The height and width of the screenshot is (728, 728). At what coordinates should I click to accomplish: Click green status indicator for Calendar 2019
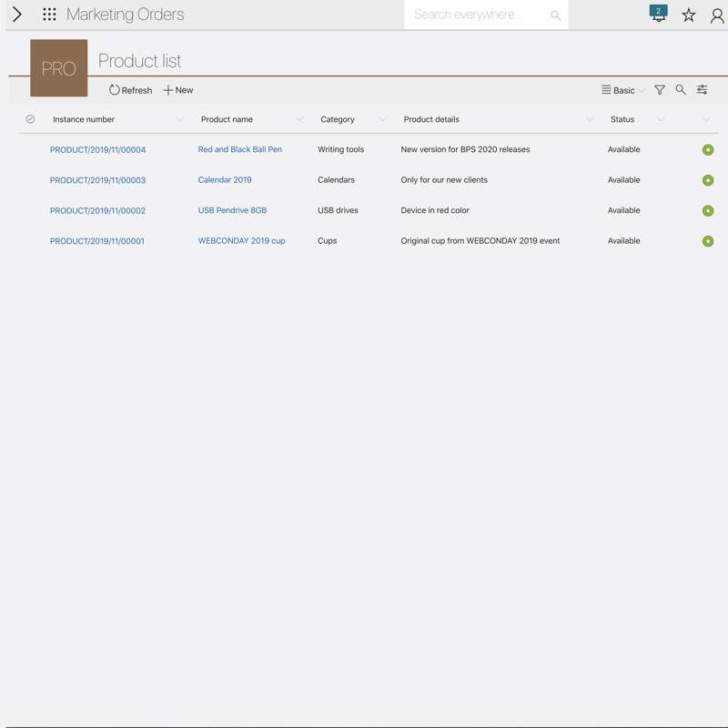(x=708, y=180)
